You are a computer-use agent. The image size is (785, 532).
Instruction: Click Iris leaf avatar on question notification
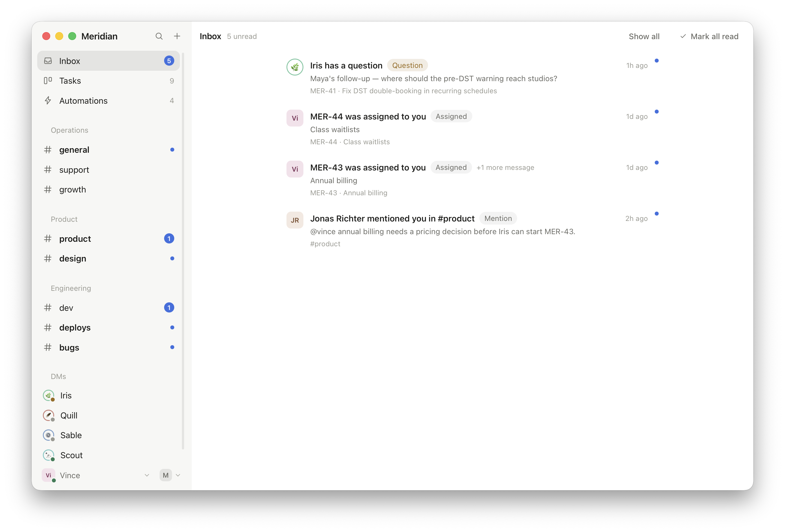tap(295, 67)
